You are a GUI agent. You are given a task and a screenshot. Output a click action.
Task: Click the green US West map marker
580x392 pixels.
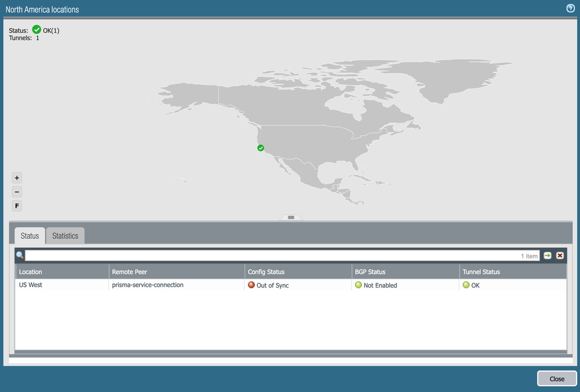pyautogui.click(x=261, y=148)
